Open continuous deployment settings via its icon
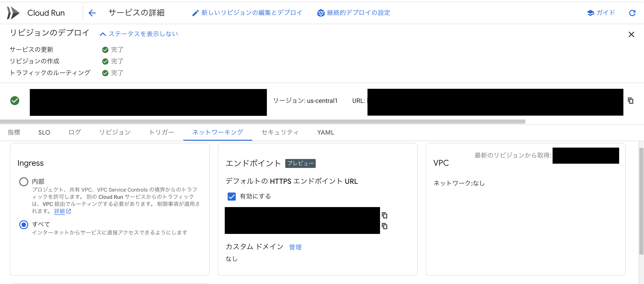This screenshot has height=284, width=644. click(321, 13)
